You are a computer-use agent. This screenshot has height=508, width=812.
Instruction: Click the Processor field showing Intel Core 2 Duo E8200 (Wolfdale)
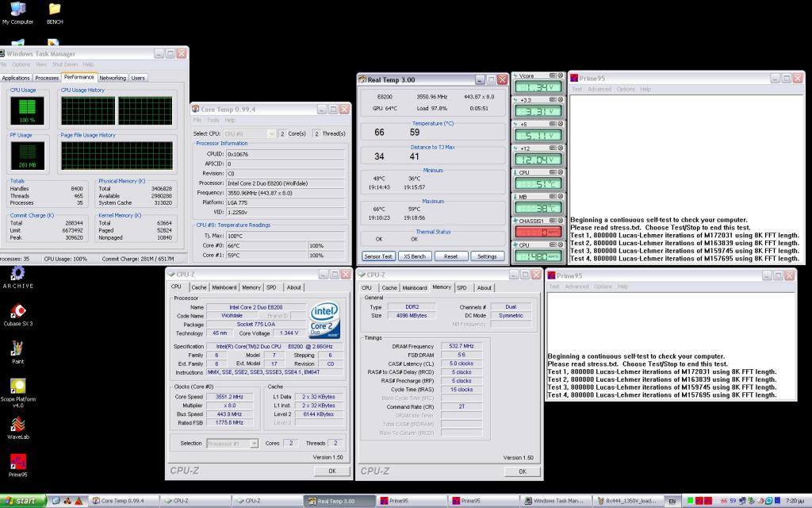285,183
